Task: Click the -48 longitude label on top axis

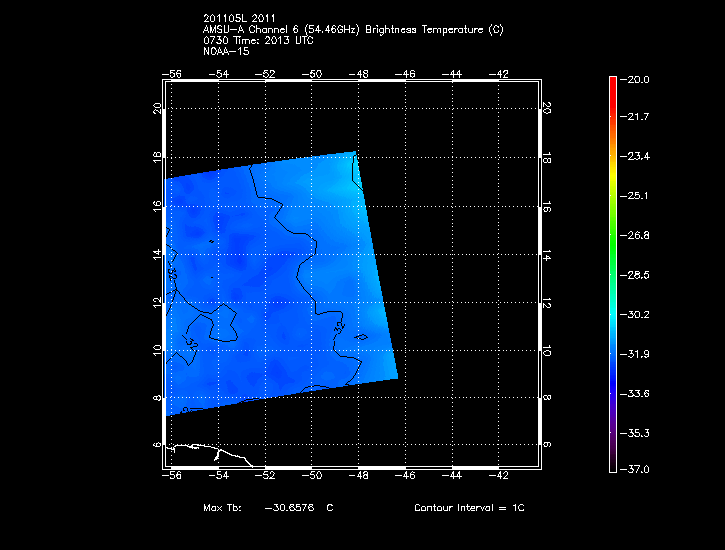Action: click(x=358, y=74)
